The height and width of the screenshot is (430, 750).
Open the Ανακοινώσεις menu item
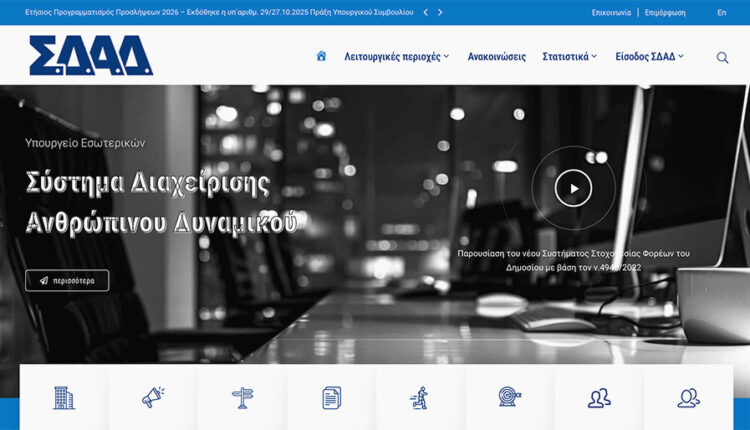tap(496, 57)
